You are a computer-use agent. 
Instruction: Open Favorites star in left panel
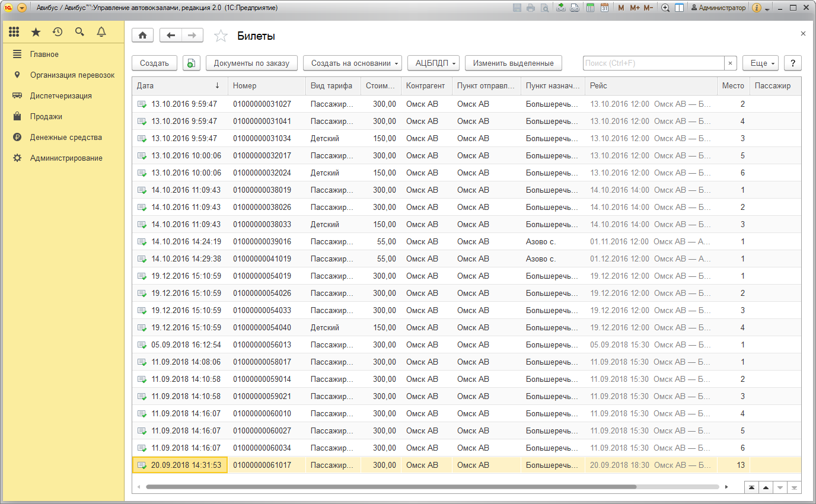36,32
